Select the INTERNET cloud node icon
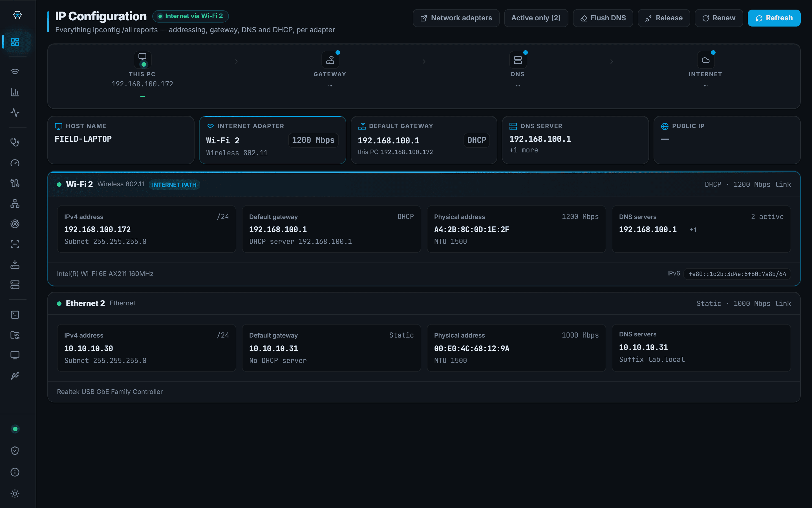 pos(706,60)
